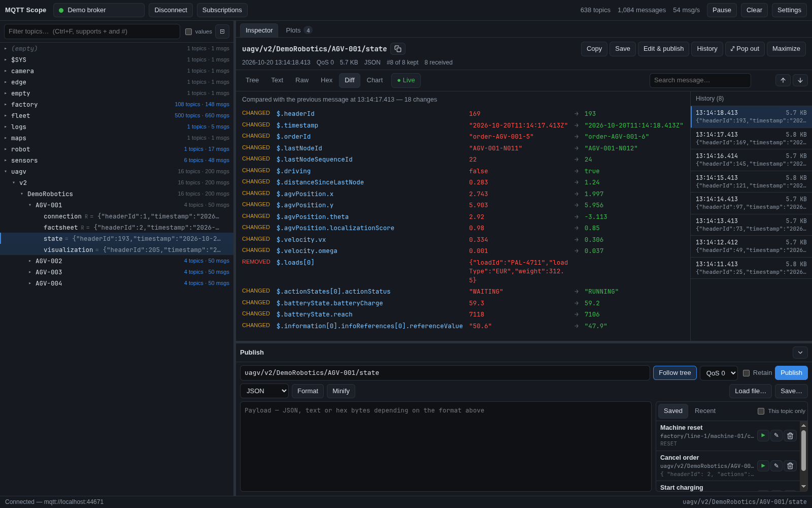This screenshot has height=508, width=812.
Task: Collapse all topics icon next to values
Action: pyautogui.click(x=222, y=31)
